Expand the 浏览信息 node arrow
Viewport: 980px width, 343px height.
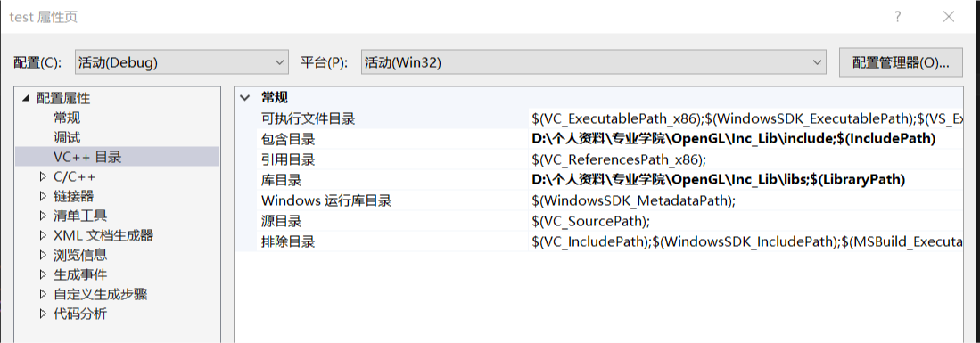[43, 255]
